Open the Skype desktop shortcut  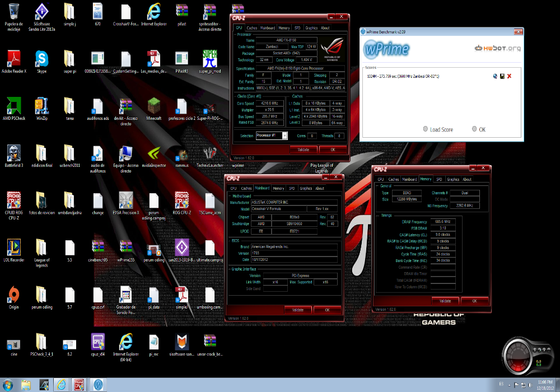(42, 62)
